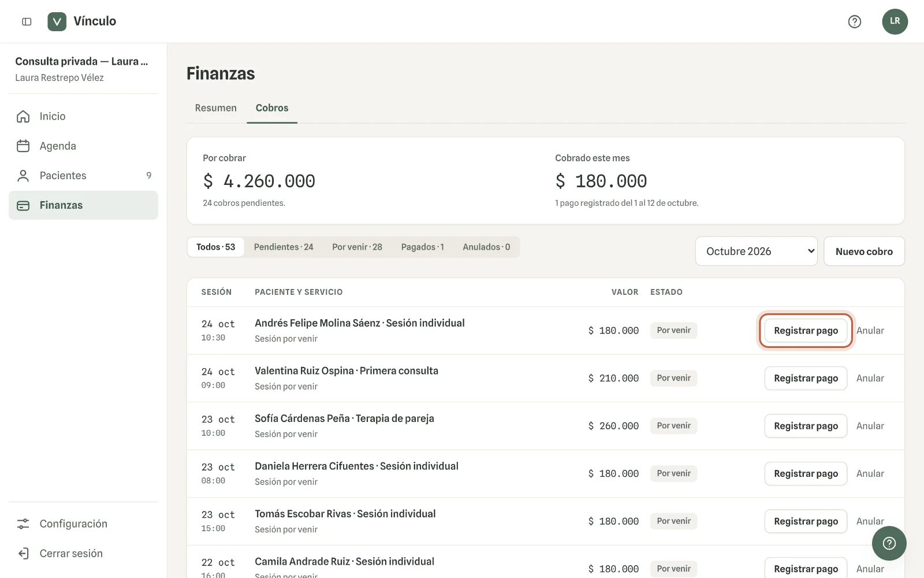
Task: Go to Agenda in sidebar
Action: (83, 146)
